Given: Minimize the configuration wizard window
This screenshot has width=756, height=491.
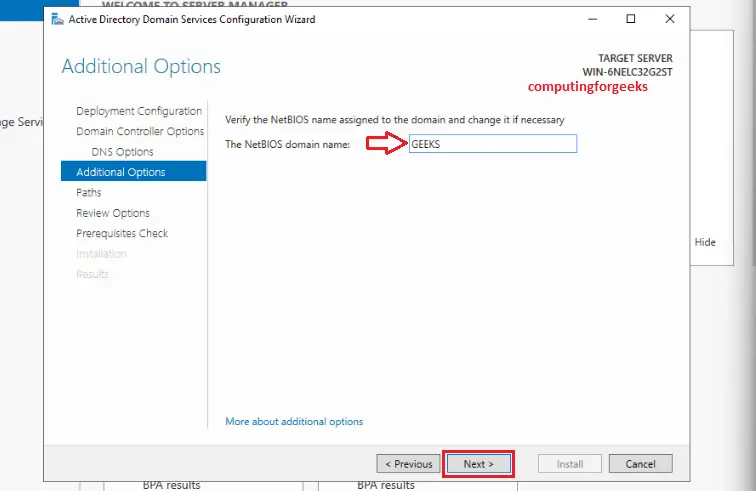Looking at the screenshot, I should pyautogui.click(x=593, y=19).
